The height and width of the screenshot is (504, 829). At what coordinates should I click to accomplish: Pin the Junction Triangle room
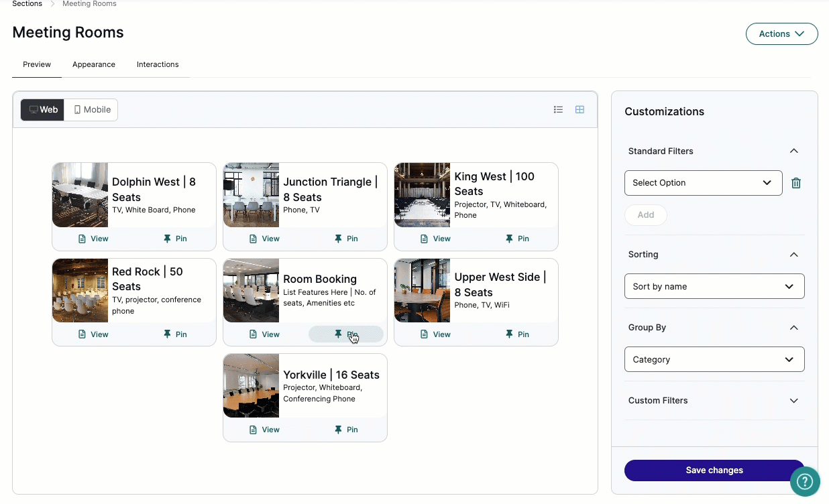(x=346, y=239)
